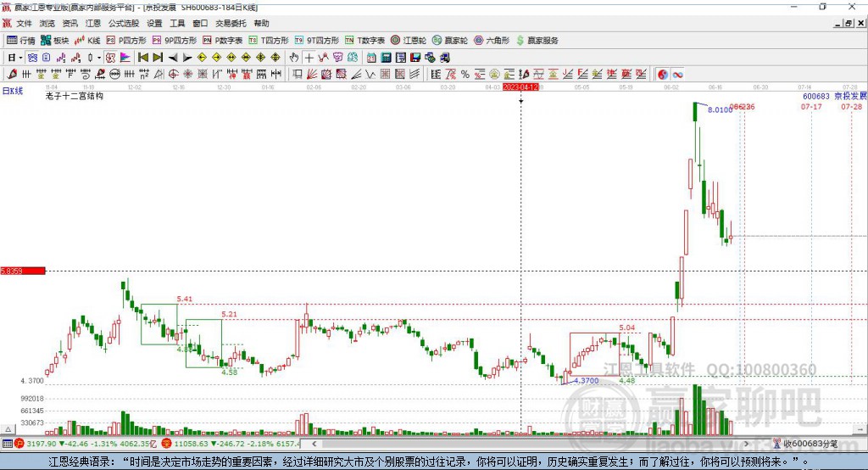
Task: Open the 六角形 hexagon tool
Action: (492, 41)
